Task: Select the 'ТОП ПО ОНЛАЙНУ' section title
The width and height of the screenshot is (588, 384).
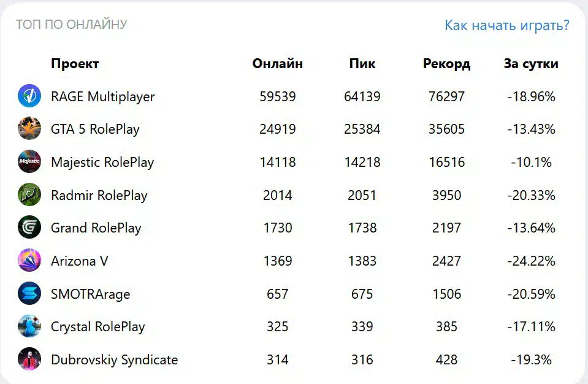Action: tap(72, 25)
